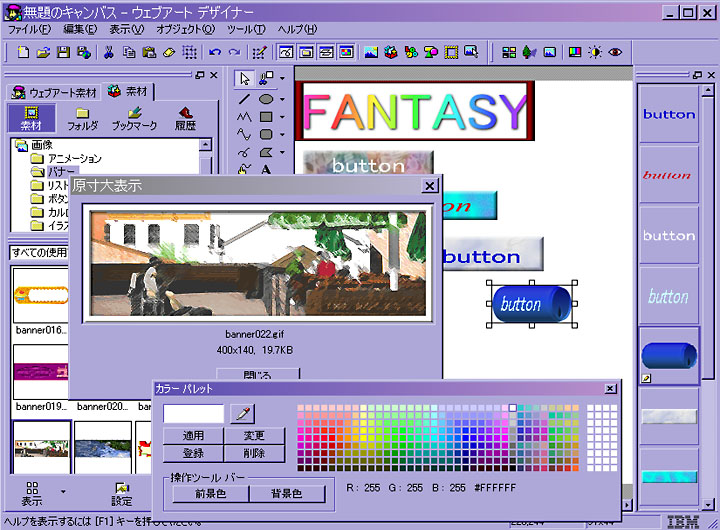Expand the アニメーション folder in the tree
Image resolution: width=720 pixels, height=530 pixels.
click(x=38, y=159)
